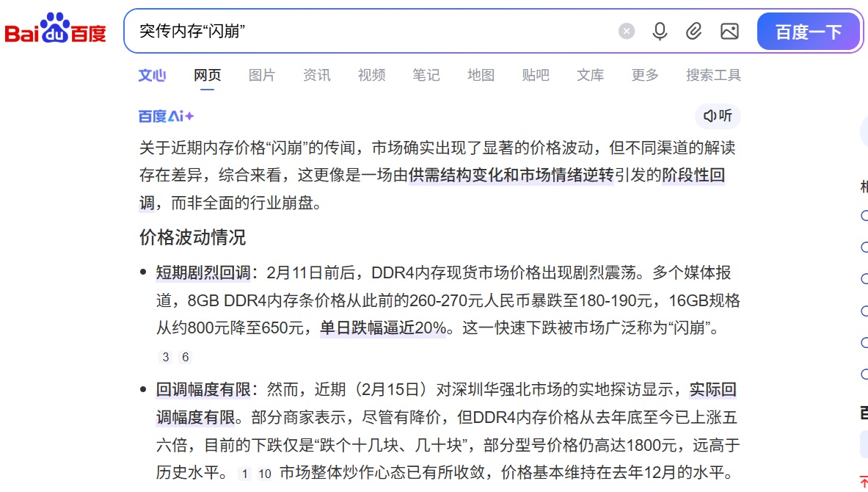The height and width of the screenshot is (492, 868).
Task: Open citation reference 1
Action: pyautogui.click(x=244, y=474)
